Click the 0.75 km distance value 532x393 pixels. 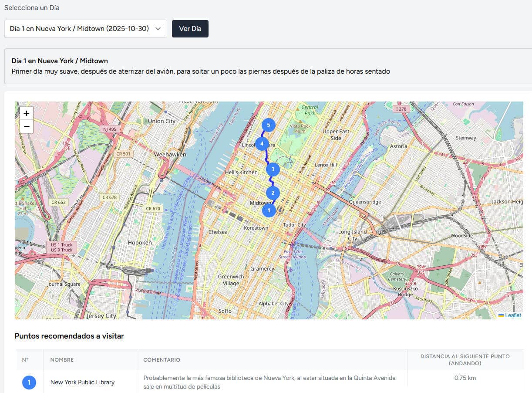[x=465, y=377]
